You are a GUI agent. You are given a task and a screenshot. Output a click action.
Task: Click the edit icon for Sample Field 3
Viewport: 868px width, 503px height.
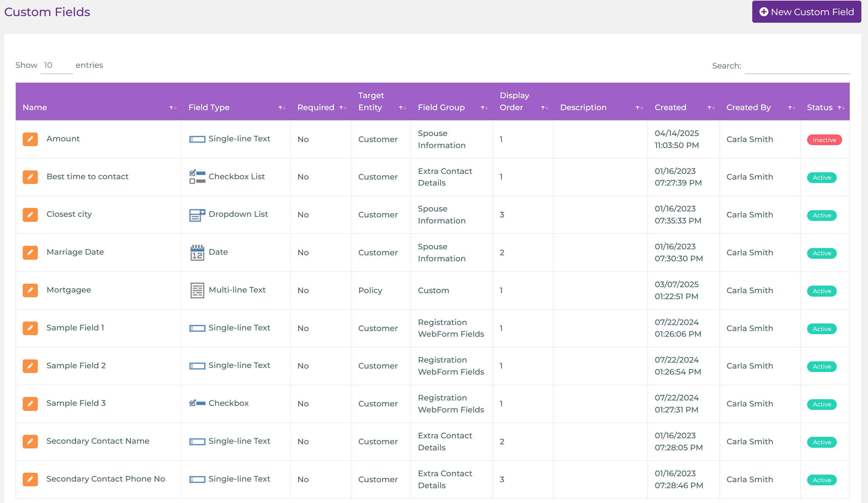click(30, 404)
